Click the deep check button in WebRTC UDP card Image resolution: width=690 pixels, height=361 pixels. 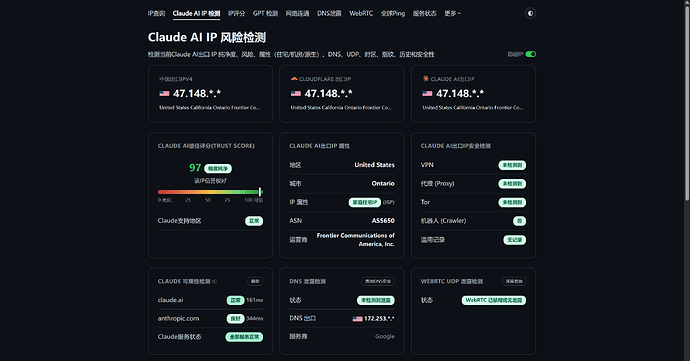click(x=514, y=281)
